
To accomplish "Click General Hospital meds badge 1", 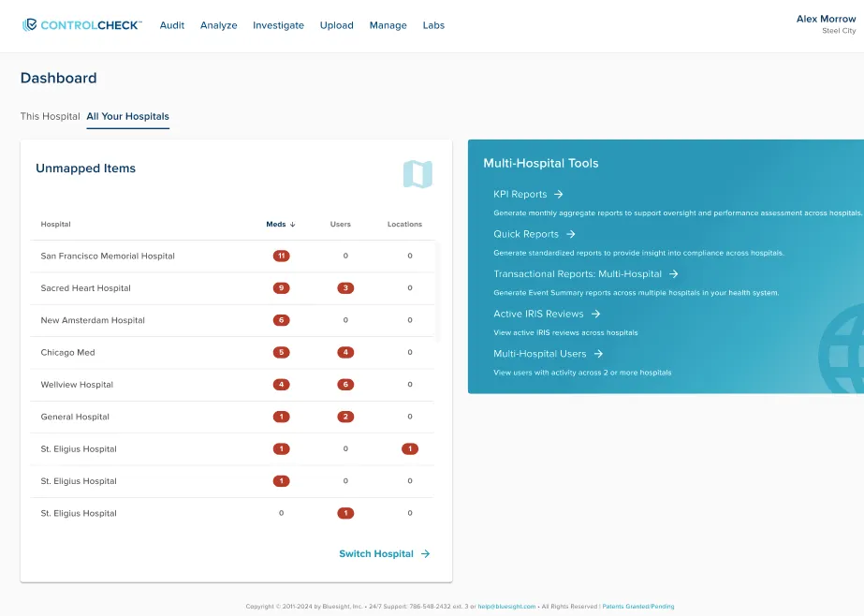I will pos(281,417).
